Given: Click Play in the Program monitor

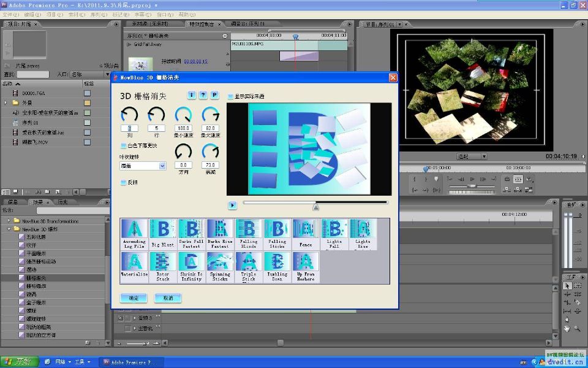Looking at the screenshot, I should 472,179.
